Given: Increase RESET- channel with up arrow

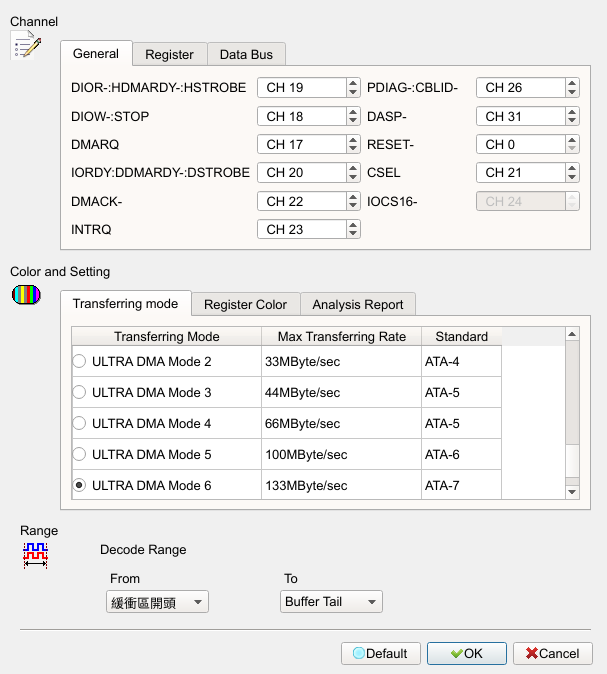Looking at the screenshot, I should 572,140.
